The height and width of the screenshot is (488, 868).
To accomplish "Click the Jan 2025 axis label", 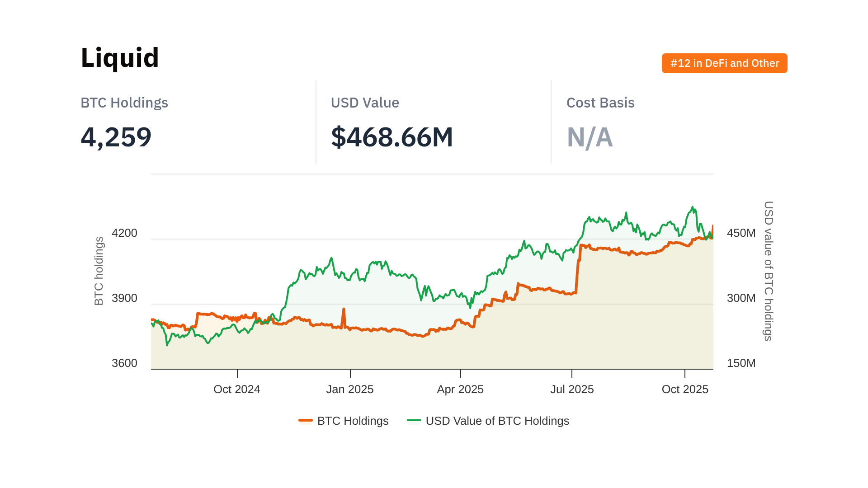I will coord(349,389).
